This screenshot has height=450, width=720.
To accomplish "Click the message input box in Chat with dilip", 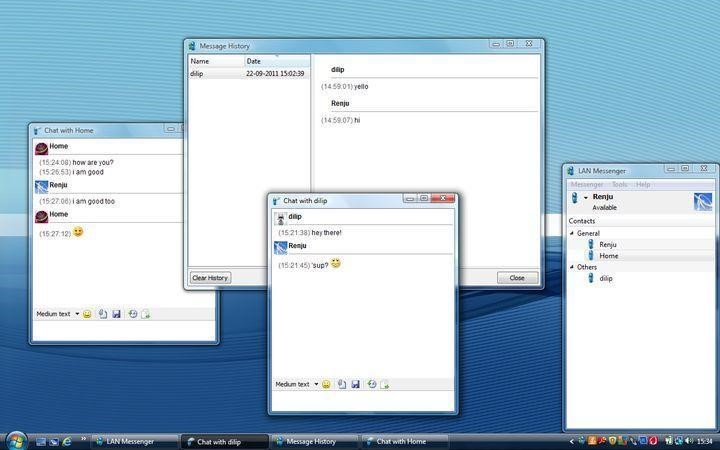I will [x=363, y=402].
